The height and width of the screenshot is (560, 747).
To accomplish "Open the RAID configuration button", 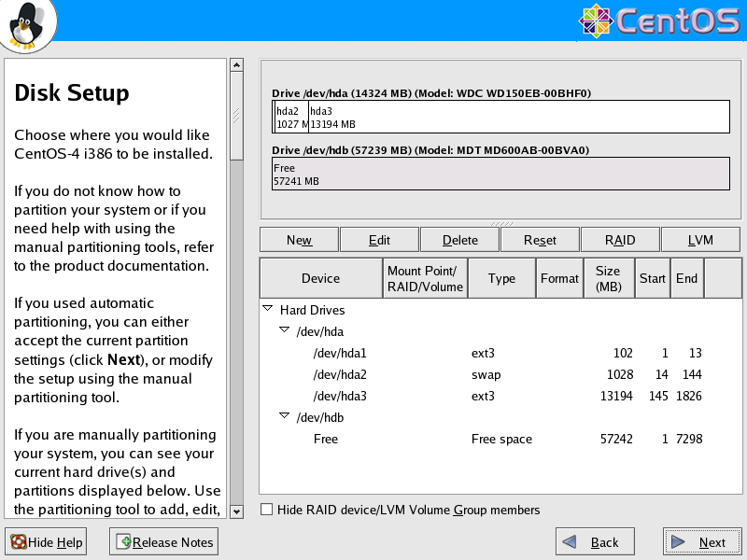I will pos(620,240).
